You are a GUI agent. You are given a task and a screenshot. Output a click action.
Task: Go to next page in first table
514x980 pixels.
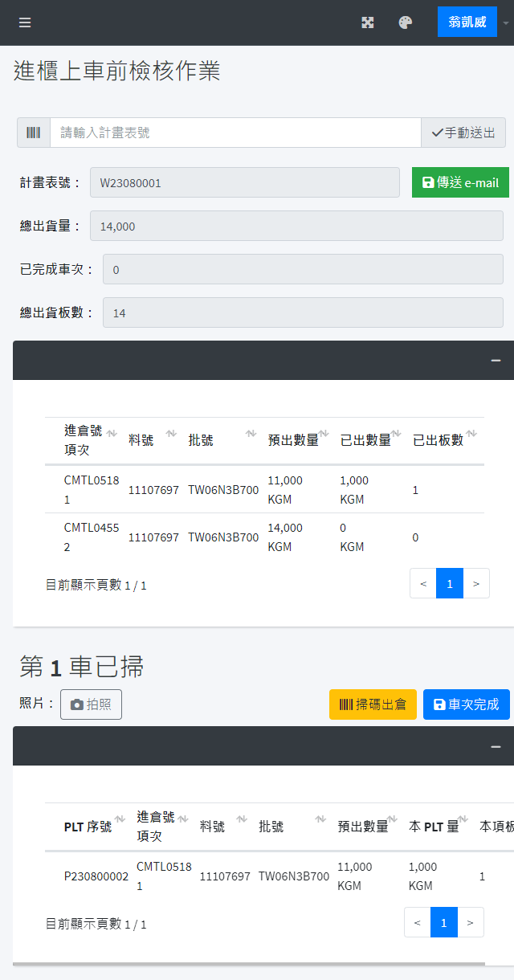pyautogui.click(x=476, y=583)
